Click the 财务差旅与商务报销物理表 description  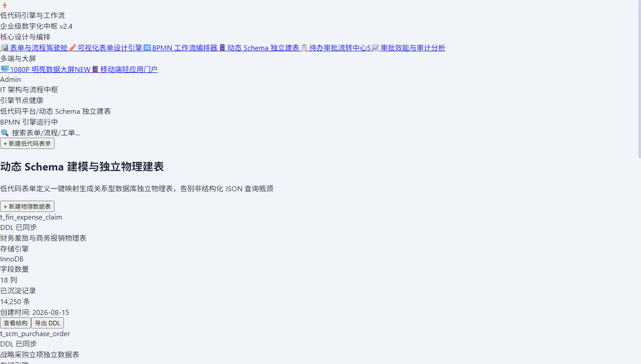point(43,238)
